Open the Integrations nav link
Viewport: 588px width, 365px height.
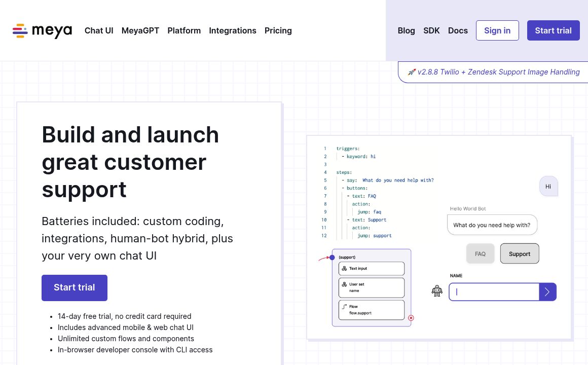[x=233, y=30]
